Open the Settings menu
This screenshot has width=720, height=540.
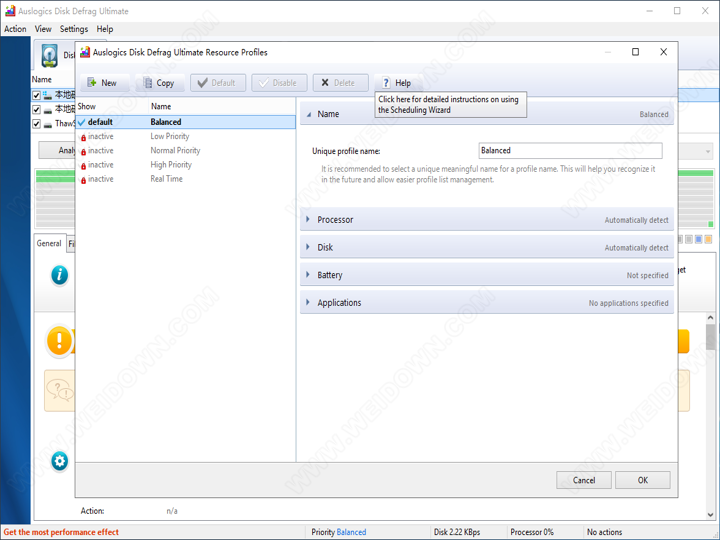[74, 29]
